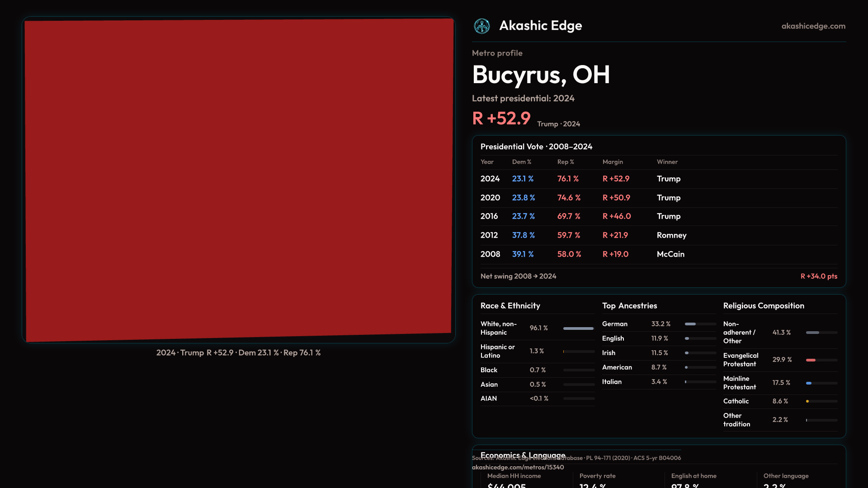The height and width of the screenshot is (488, 868).
Task: Click the White non-Hispanic percentage bar
Action: (x=578, y=328)
